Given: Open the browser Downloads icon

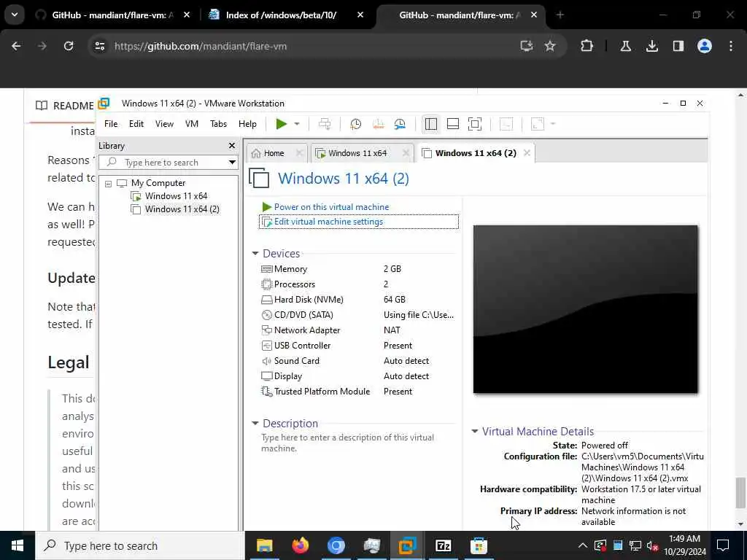Looking at the screenshot, I should click(651, 46).
